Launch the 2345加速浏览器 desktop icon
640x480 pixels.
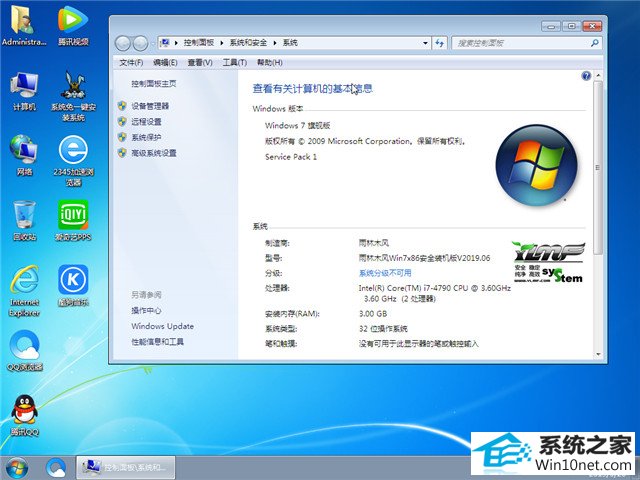pyautogui.click(x=73, y=161)
